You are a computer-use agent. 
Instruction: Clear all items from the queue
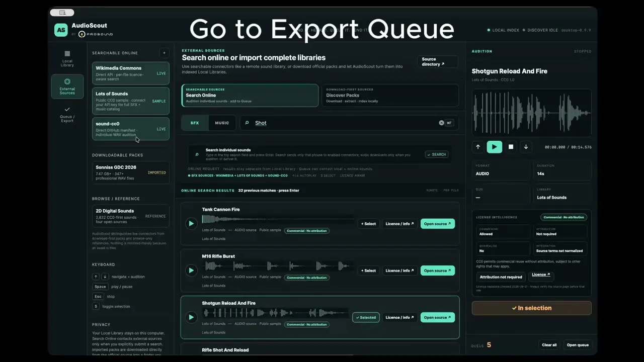coord(549,345)
